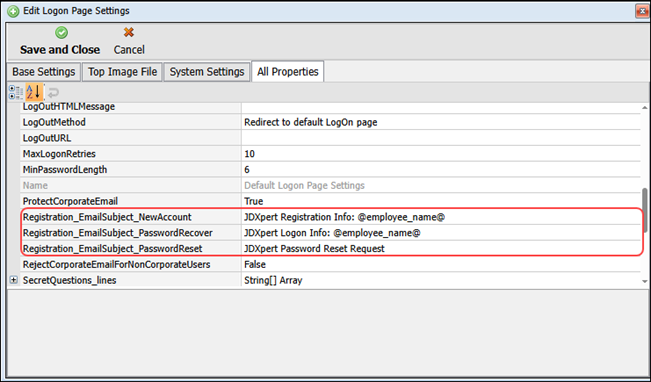Click the Property Pages toolbar icon
The height and width of the screenshot is (382, 651).
click(x=53, y=92)
